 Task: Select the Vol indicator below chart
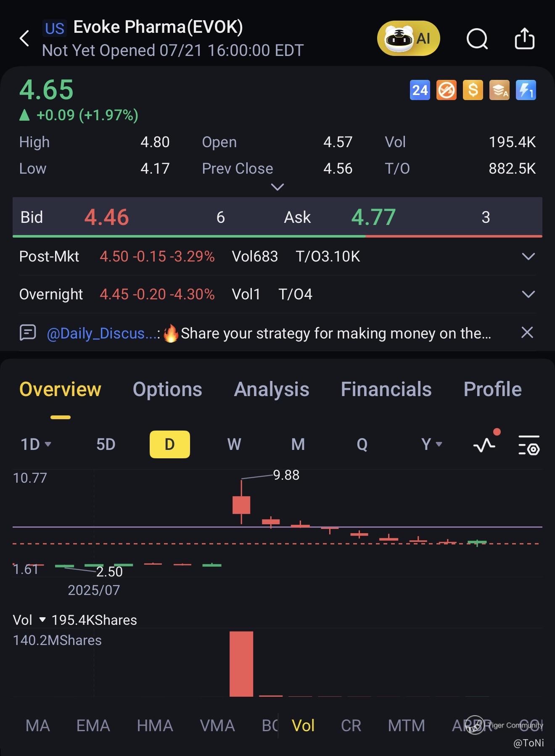[x=303, y=726]
